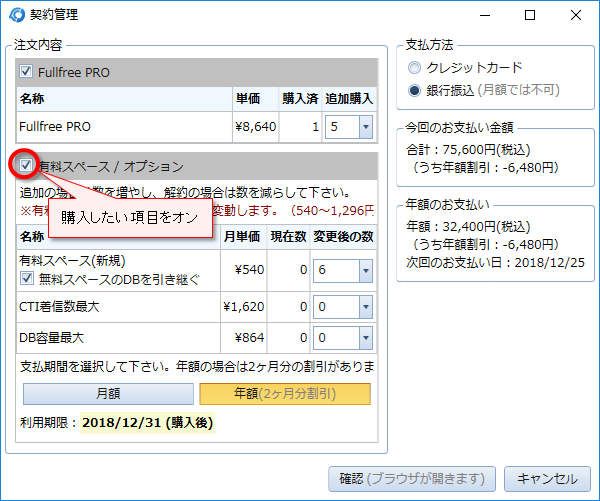Click the 購入済 value 1 cell

coord(300,127)
